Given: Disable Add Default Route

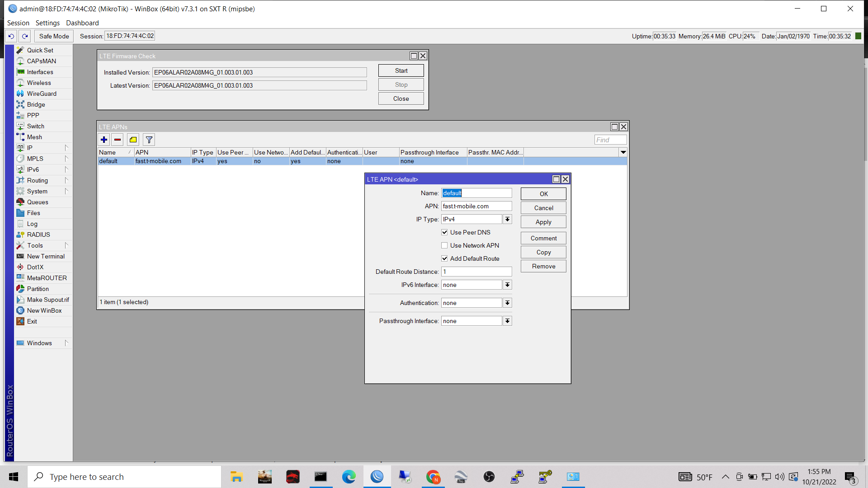Looking at the screenshot, I should tap(444, 258).
